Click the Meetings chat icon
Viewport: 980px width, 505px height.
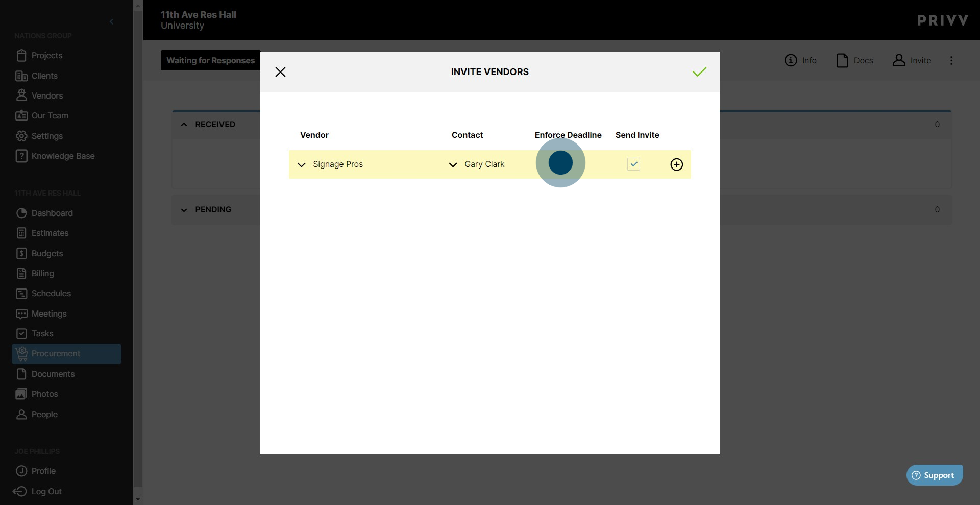(x=21, y=314)
